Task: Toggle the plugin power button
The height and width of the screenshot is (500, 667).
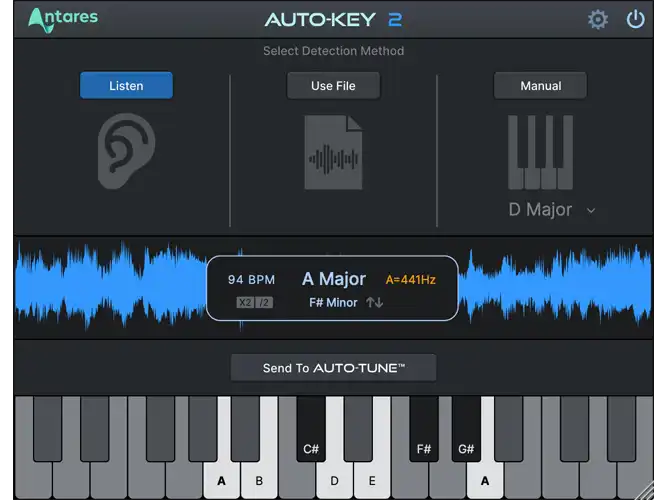Action: point(635,19)
